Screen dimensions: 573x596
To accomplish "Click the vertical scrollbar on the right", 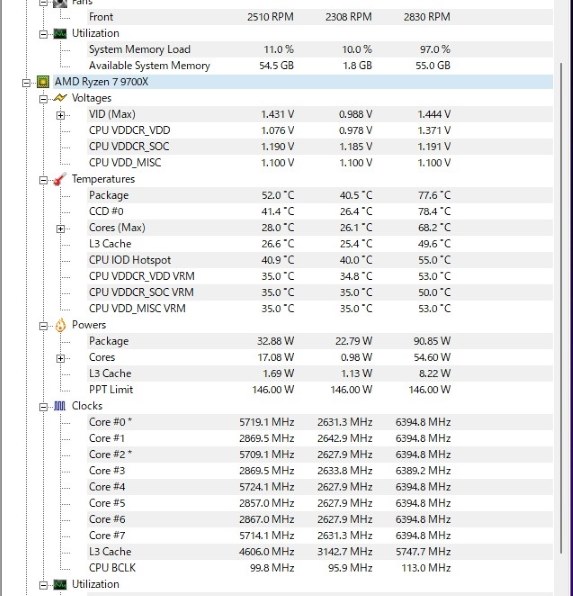I will (562, 308).
